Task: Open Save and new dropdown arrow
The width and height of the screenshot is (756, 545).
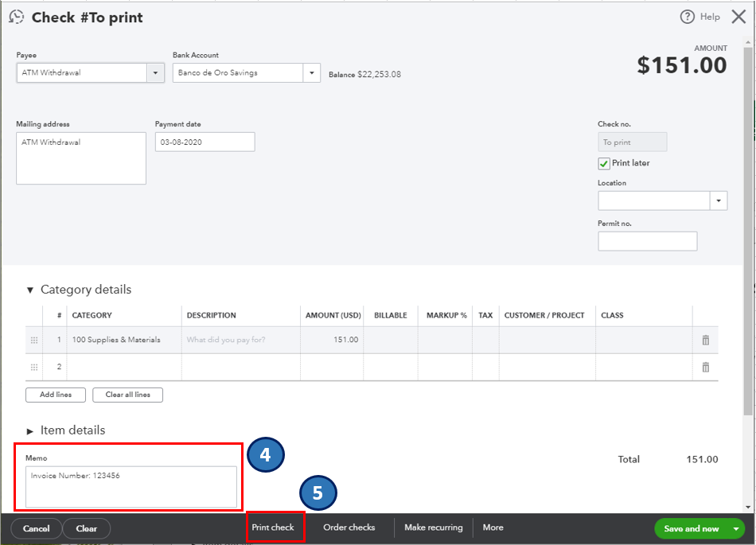Action: [737, 528]
